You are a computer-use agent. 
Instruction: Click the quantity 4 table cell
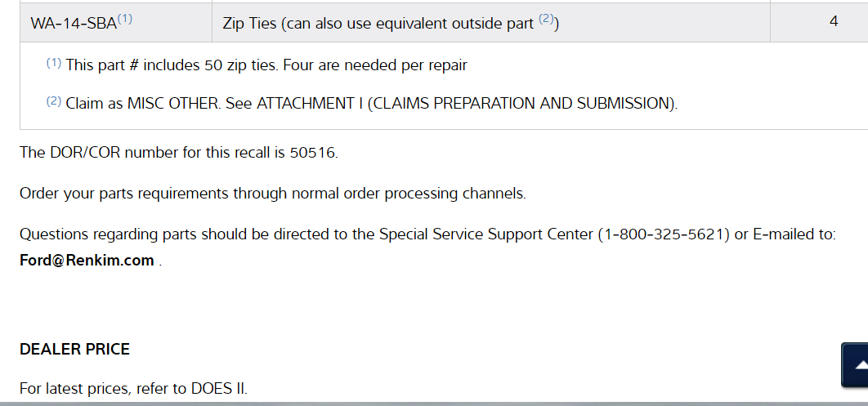click(x=833, y=22)
